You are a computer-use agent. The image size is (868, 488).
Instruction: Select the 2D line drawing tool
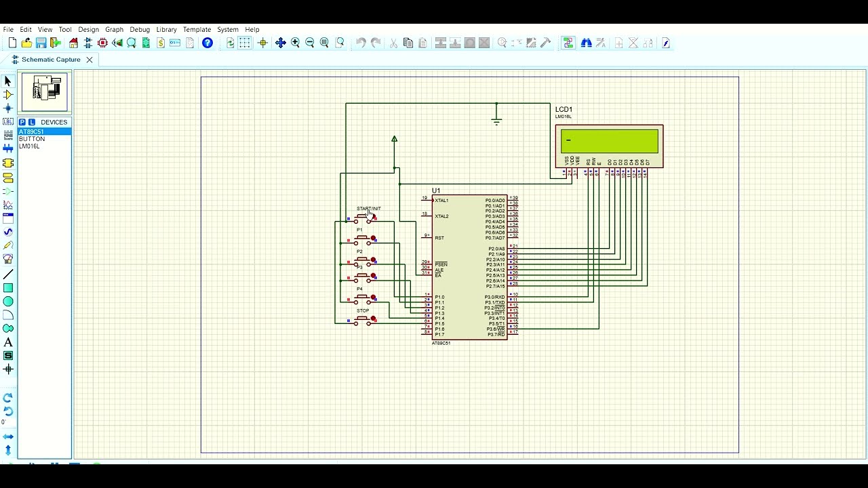tap(8, 274)
